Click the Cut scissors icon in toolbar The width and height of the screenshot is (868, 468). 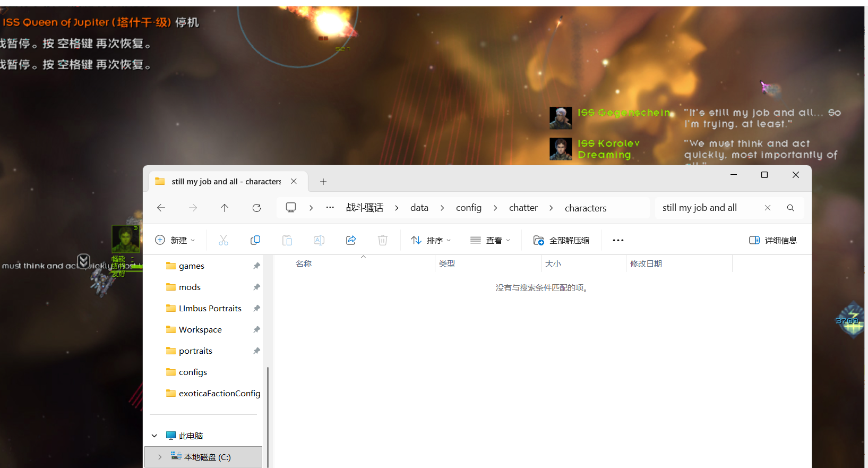point(224,240)
